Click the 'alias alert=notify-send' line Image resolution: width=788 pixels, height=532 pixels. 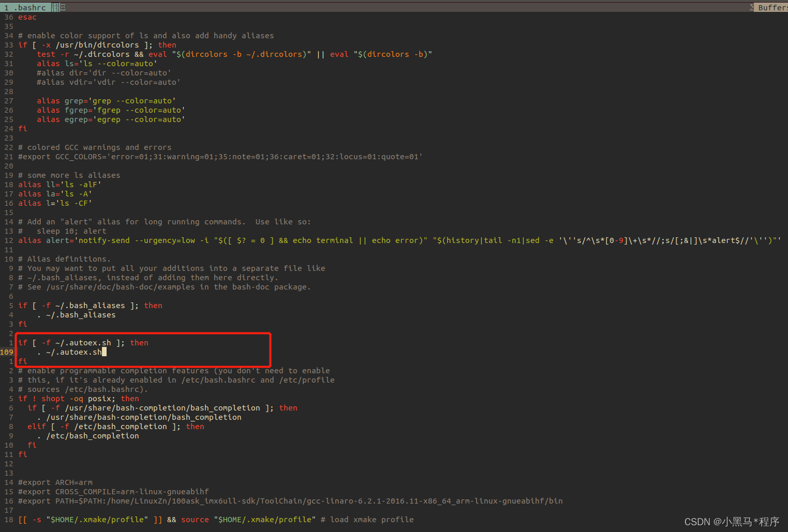[399, 240]
